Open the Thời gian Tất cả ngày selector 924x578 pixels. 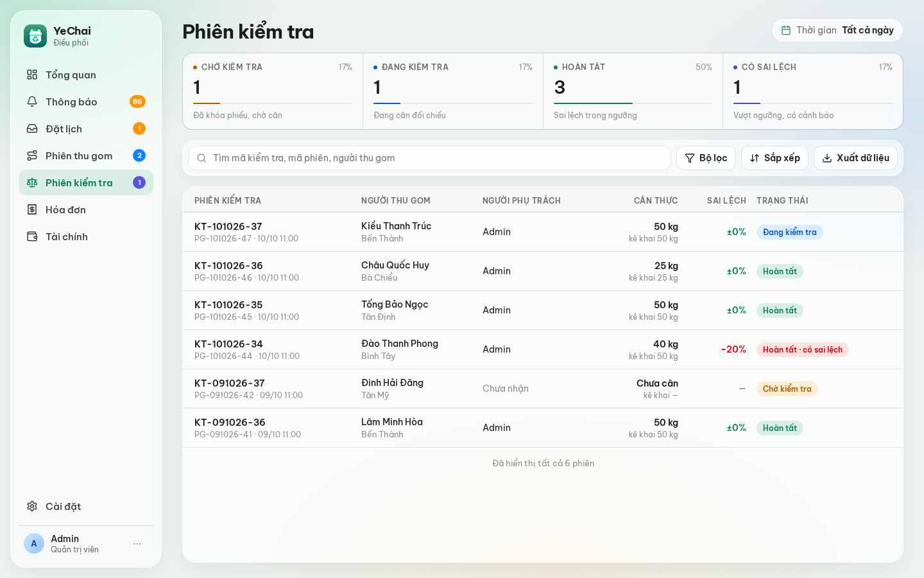click(837, 30)
